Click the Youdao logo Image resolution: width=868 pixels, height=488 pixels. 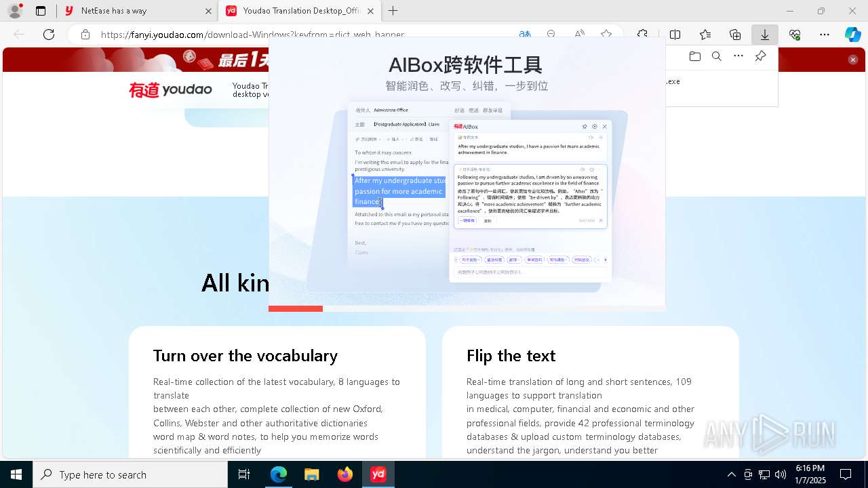pos(170,89)
